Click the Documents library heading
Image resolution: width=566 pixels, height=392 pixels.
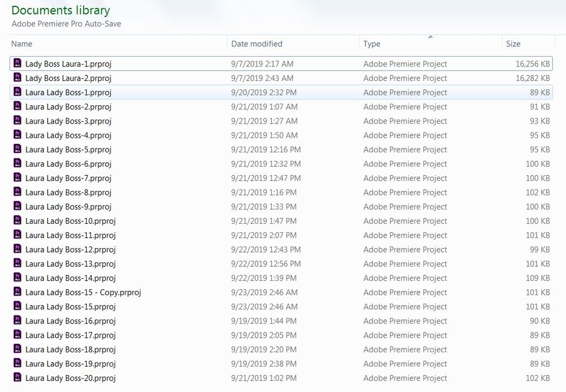[x=61, y=10]
